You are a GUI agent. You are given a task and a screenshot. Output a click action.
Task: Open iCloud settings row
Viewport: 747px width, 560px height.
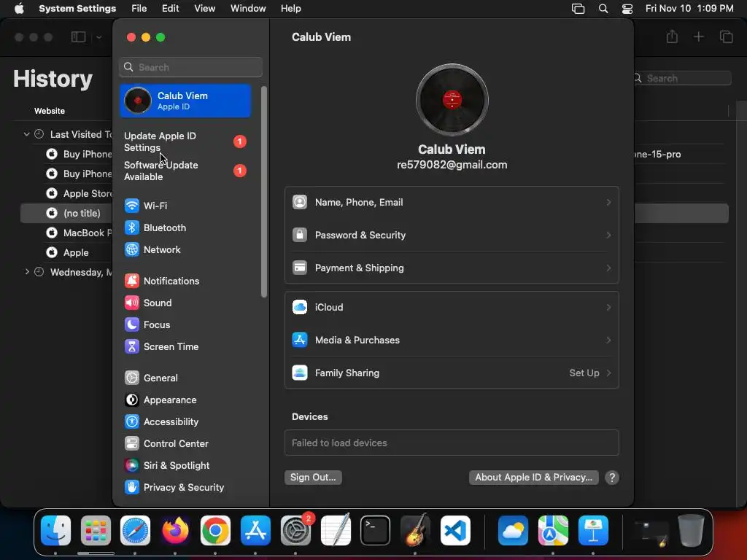click(452, 307)
